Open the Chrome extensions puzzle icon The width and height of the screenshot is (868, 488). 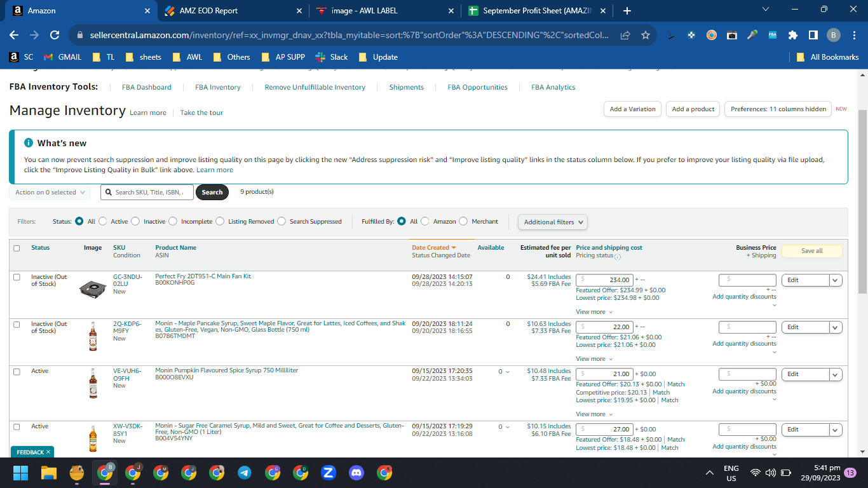coord(792,35)
